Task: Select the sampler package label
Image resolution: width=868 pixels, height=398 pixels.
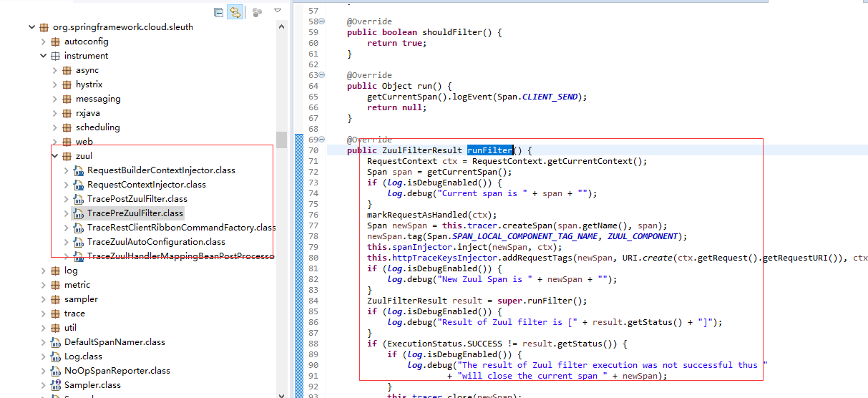Action: point(81,299)
